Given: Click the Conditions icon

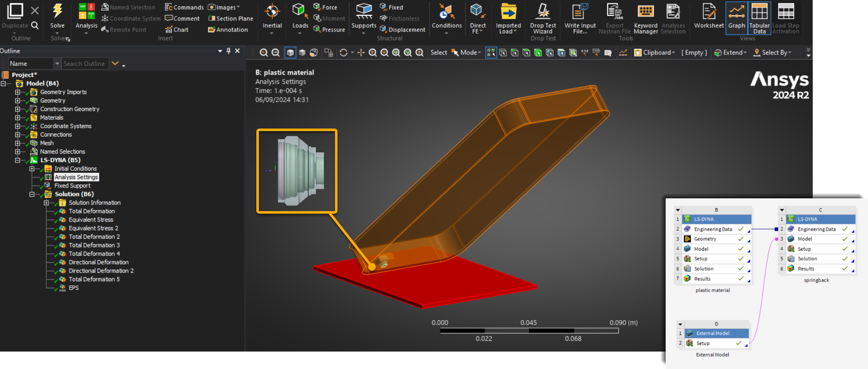Looking at the screenshot, I should coord(446,11).
